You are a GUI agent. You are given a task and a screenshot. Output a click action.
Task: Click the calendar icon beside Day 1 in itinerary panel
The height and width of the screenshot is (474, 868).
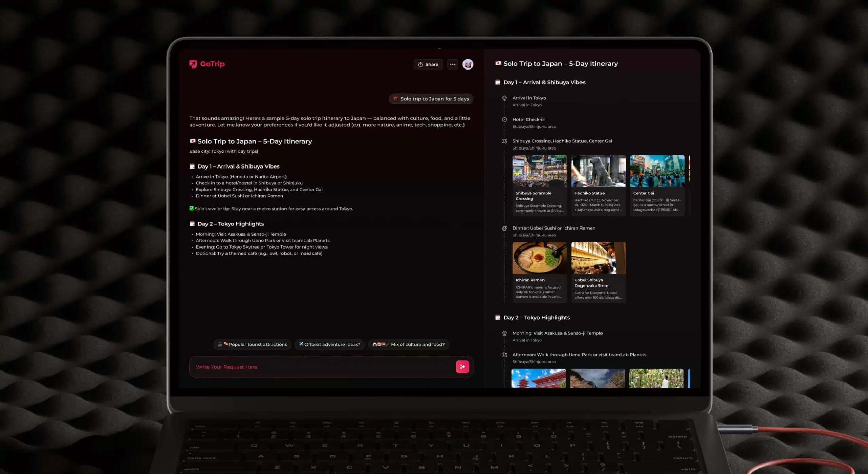498,82
